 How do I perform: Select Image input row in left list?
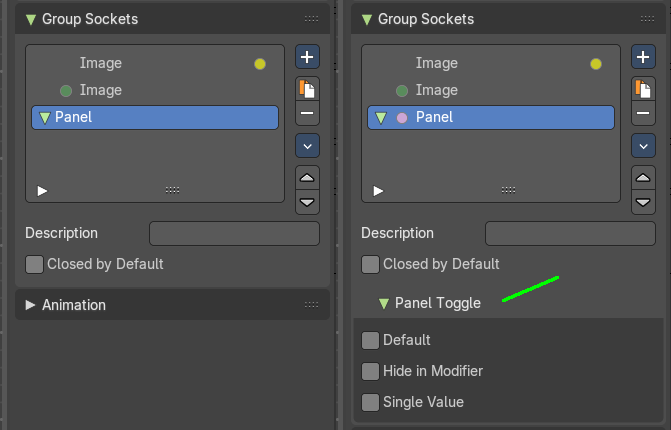tap(155, 91)
